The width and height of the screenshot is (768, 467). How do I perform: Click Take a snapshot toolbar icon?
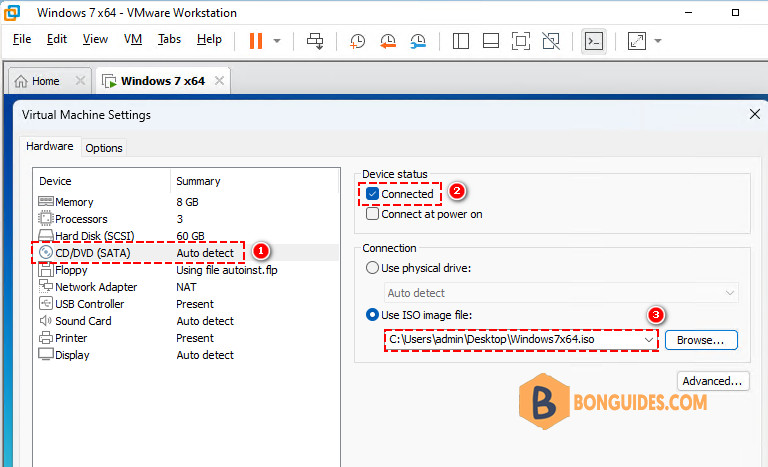357,41
